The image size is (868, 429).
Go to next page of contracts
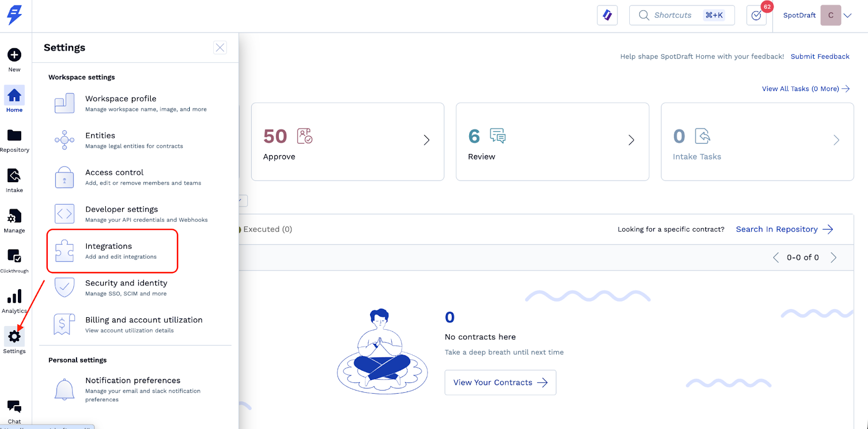click(834, 258)
